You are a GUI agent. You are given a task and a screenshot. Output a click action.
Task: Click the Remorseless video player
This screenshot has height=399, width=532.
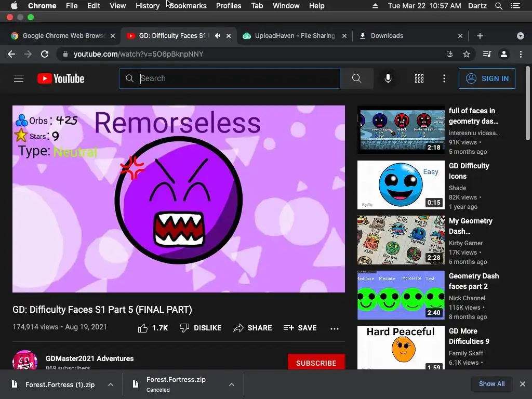pyautogui.click(x=179, y=199)
